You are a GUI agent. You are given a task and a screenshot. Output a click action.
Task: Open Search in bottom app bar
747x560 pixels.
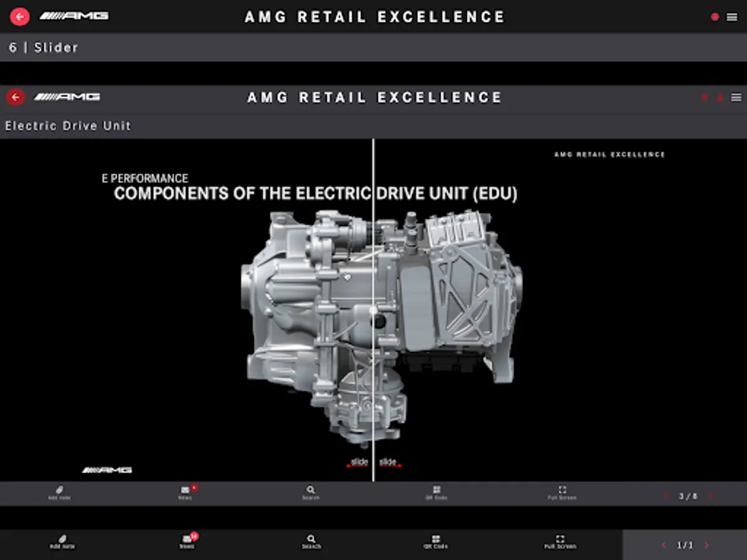(311, 542)
